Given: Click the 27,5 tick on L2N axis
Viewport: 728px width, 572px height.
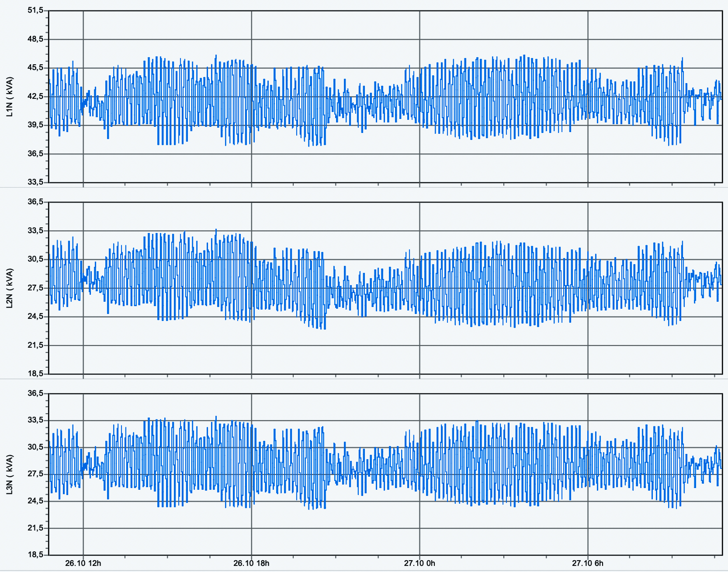Looking at the screenshot, I should click(x=35, y=288).
